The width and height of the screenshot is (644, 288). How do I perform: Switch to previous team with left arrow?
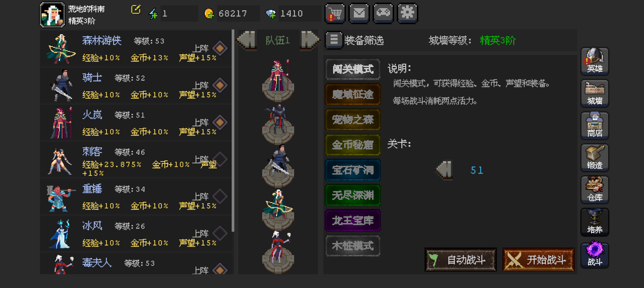tap(247, 40)
